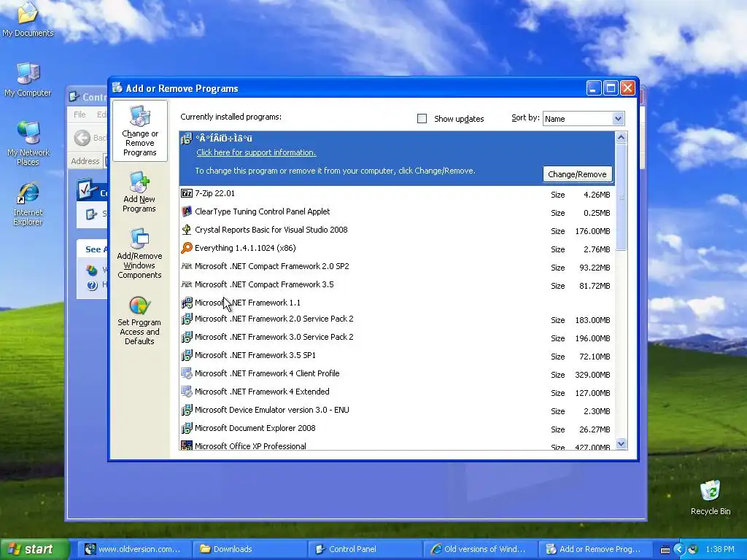Select Microsoft .NET Compact Framework 3.5 entry
Image resolution: width=747 pixels, height=560 pixels.
[397, 285]
